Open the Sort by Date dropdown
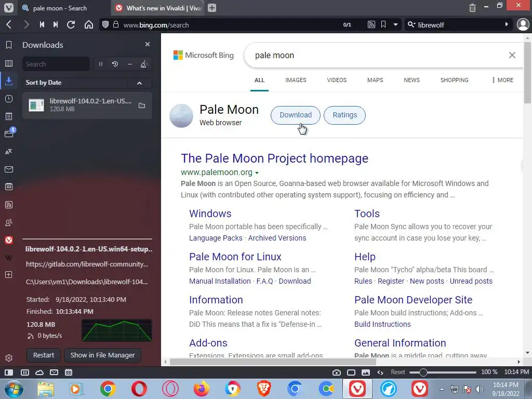Image resolution: width=532 pixels, height=399 pixels. click(x=75, y=83)
